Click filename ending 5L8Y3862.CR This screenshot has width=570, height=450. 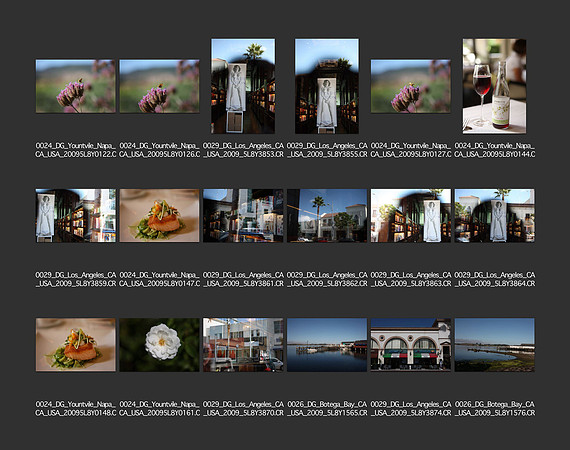pos(327,280)
